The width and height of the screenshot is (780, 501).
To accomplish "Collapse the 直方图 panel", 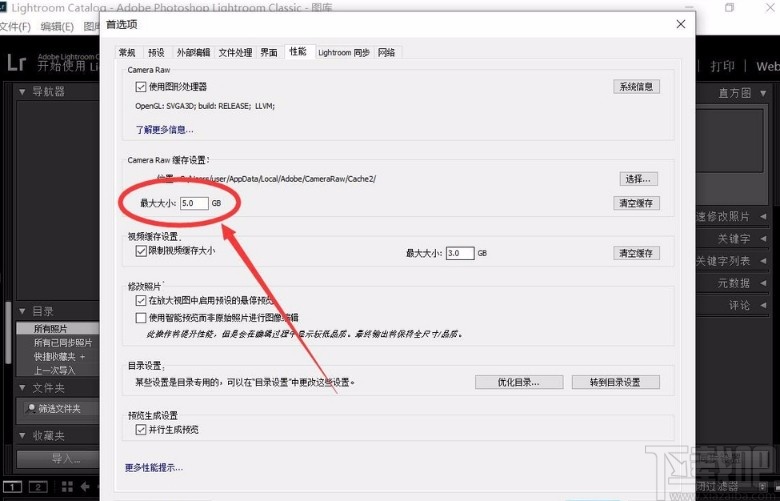I will pyautogui.click(x=764, y=93).
